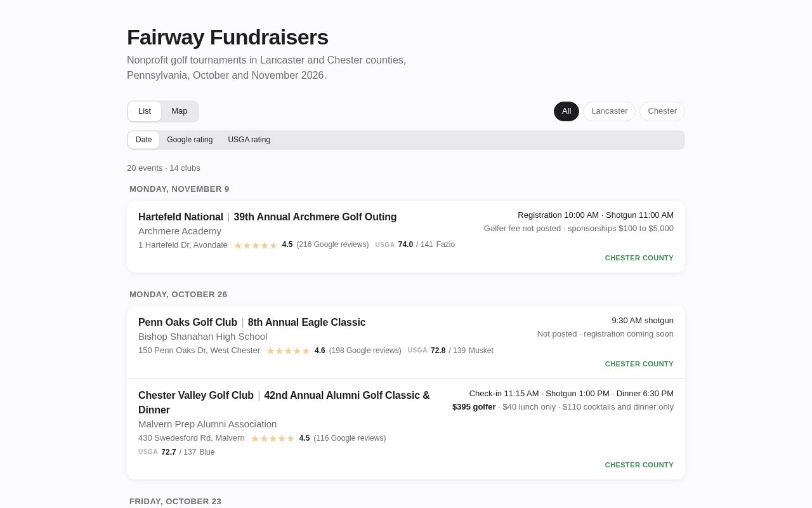Sort events by USGA rating
The height and width of the screenshot is (508, 812).
(x=249, y=140)
